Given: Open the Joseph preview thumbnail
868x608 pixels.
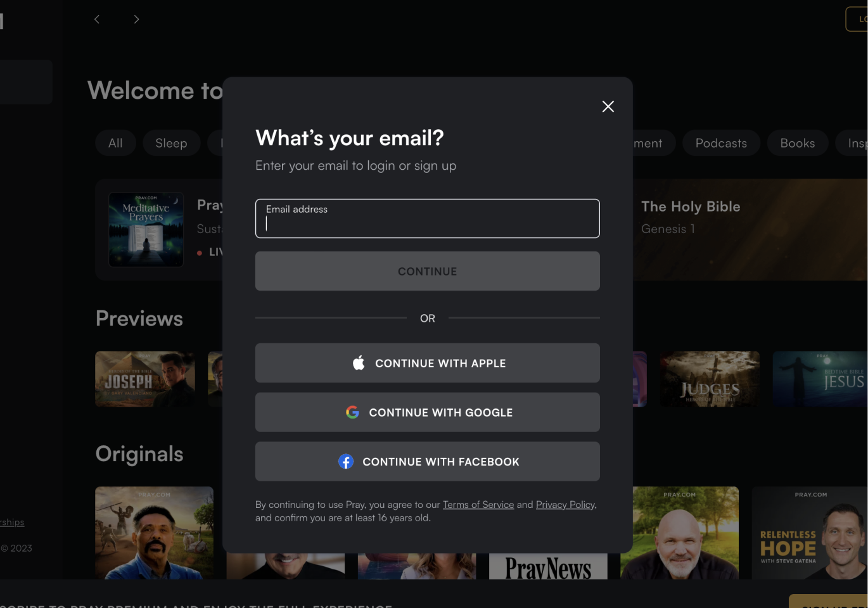Looking at the screenshot, I should pos(145,379).
